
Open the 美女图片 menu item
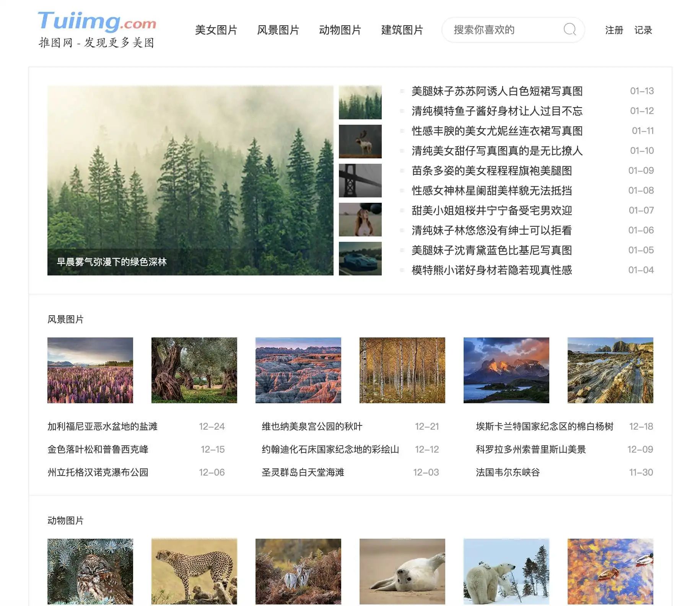216,30
